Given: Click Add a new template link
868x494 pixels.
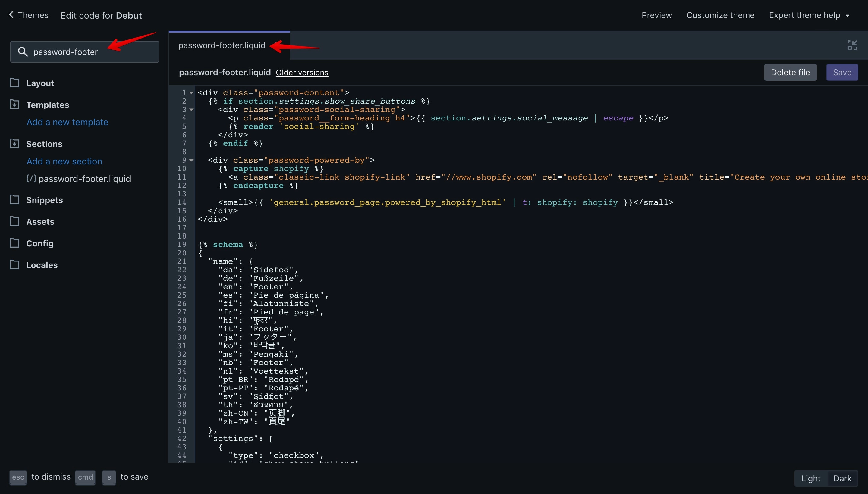Looking at the screenshot, I should (67, 122).
